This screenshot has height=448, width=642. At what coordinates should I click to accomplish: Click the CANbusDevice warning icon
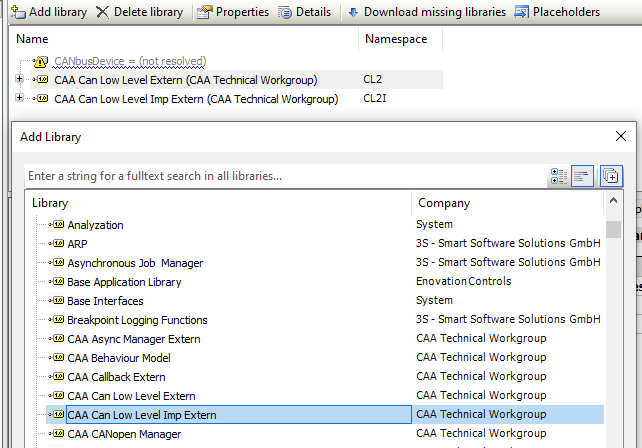tap(40, 62)
